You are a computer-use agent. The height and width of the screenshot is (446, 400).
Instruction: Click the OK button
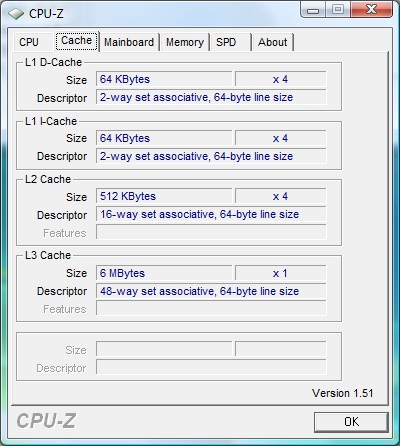(x=351, y=422)
